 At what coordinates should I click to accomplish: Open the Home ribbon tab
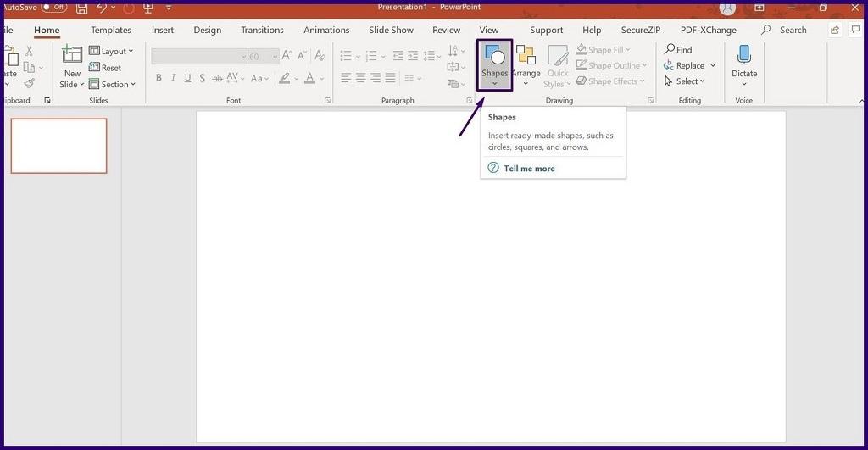tap(47, 30)
